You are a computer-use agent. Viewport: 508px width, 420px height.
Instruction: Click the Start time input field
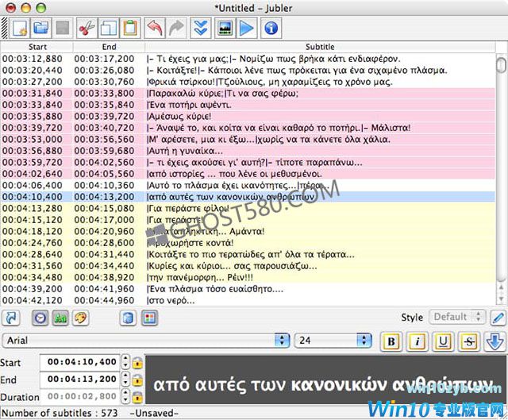click(82, 362)
